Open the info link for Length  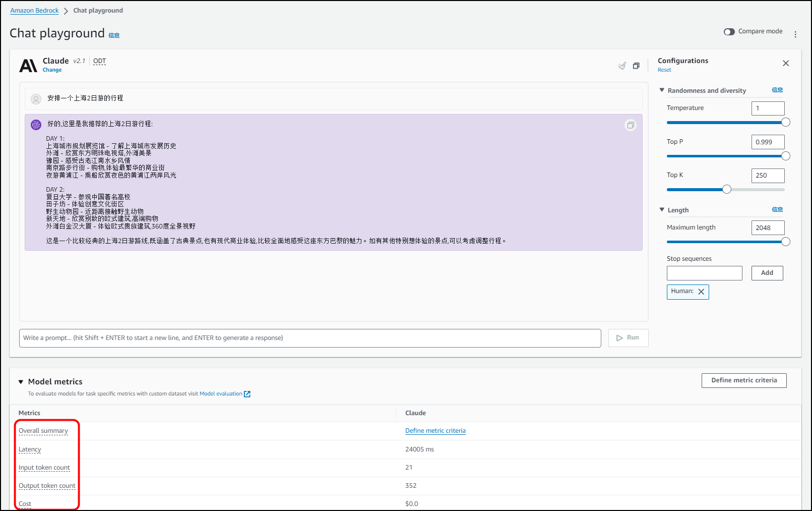click(777, 210)
